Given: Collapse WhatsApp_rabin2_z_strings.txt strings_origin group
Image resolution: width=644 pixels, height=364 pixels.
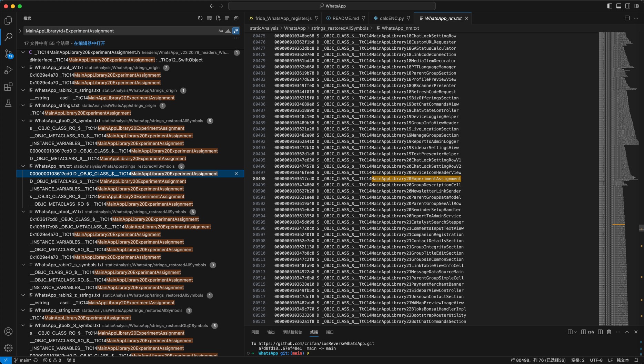Looking at the screenshot, I should [23, 90].
